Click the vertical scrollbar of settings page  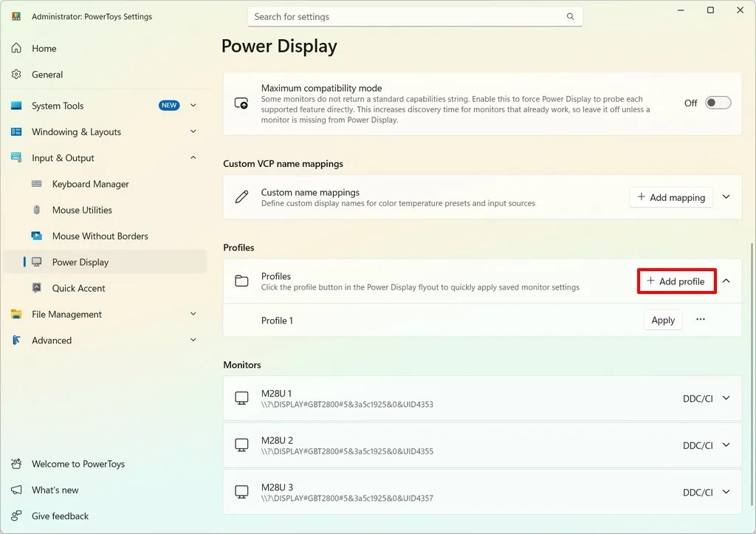tap(752, 374)
